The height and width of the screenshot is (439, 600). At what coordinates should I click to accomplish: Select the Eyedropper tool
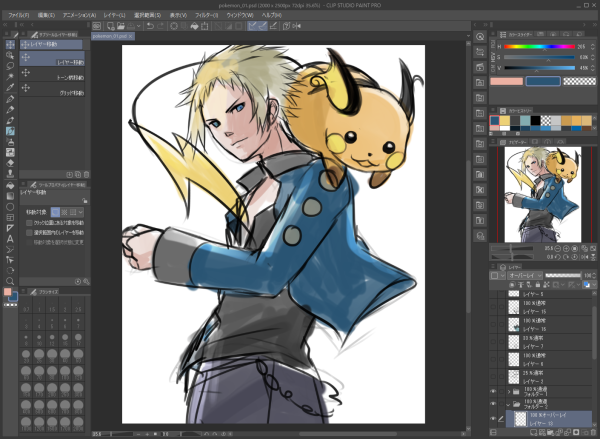coord(10,87)
